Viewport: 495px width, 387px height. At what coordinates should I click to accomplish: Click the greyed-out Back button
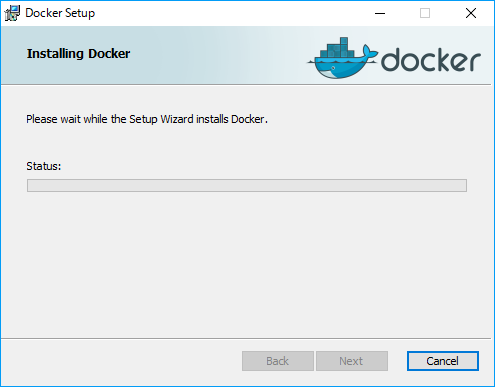click(278, 361)
